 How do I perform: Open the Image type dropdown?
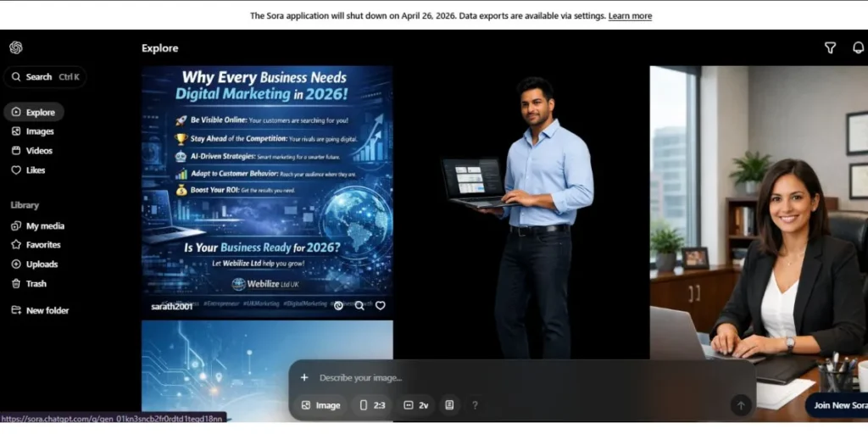[320, 405]
